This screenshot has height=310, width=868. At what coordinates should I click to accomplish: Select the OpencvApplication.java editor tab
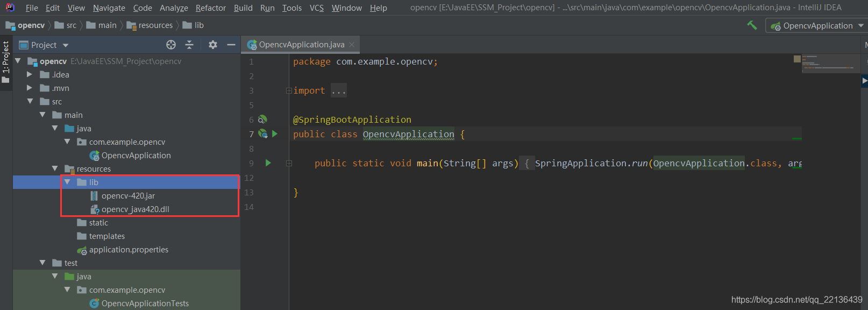[301, 45]
